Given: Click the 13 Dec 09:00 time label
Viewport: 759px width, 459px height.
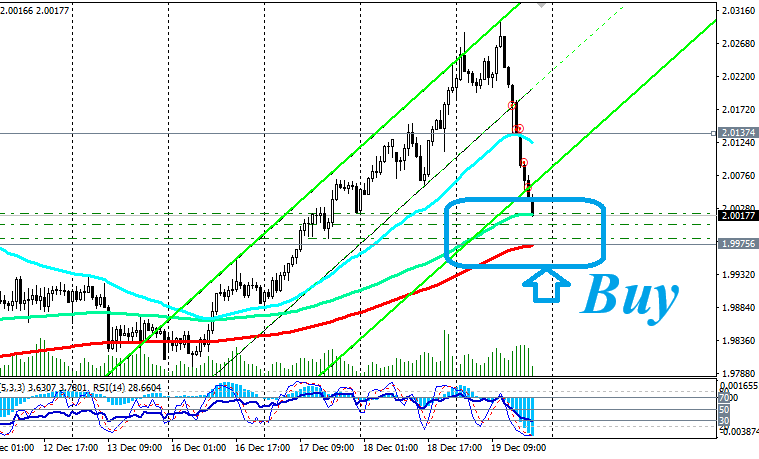Looking at the screenshot, I should 134,447.
